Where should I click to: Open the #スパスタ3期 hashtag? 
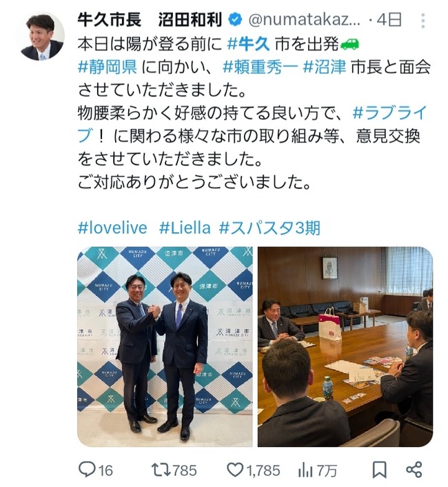tap(269, 228)
